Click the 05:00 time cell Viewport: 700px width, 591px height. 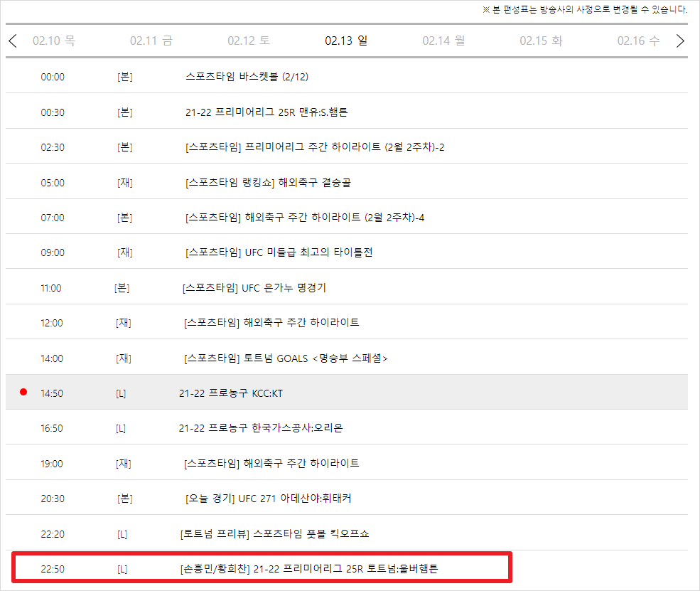(53, 183)
